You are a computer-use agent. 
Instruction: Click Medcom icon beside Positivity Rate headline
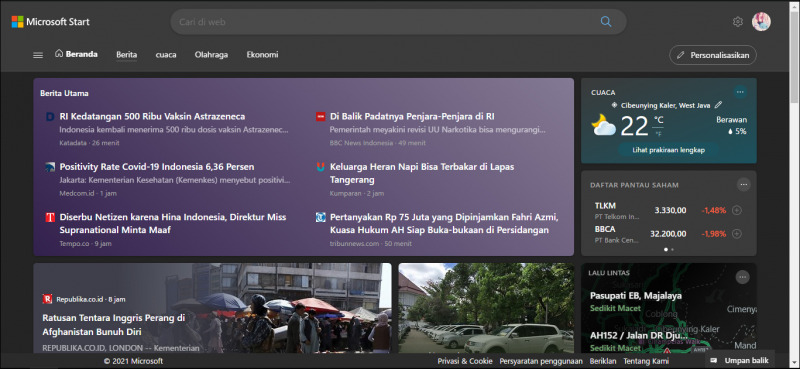pos(50,167)
